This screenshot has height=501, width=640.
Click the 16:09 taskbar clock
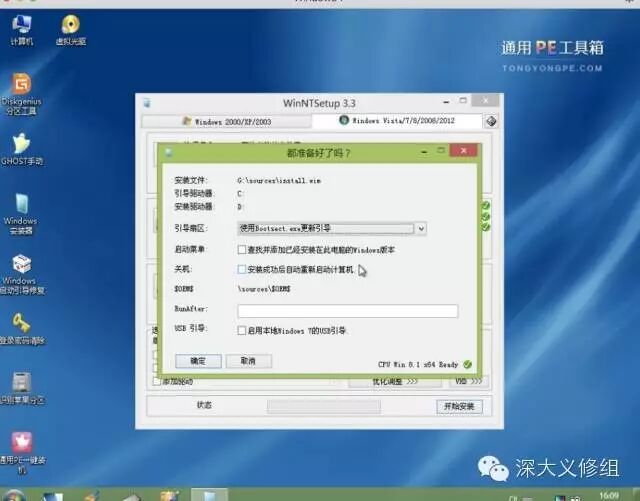click(609, 495)
